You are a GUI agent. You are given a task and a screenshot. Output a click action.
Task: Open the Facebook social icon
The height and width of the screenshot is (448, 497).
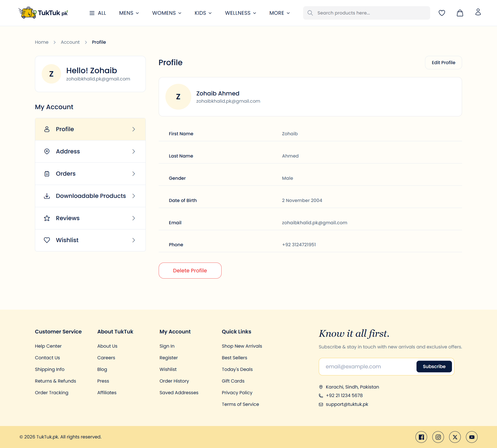[421, 437]
